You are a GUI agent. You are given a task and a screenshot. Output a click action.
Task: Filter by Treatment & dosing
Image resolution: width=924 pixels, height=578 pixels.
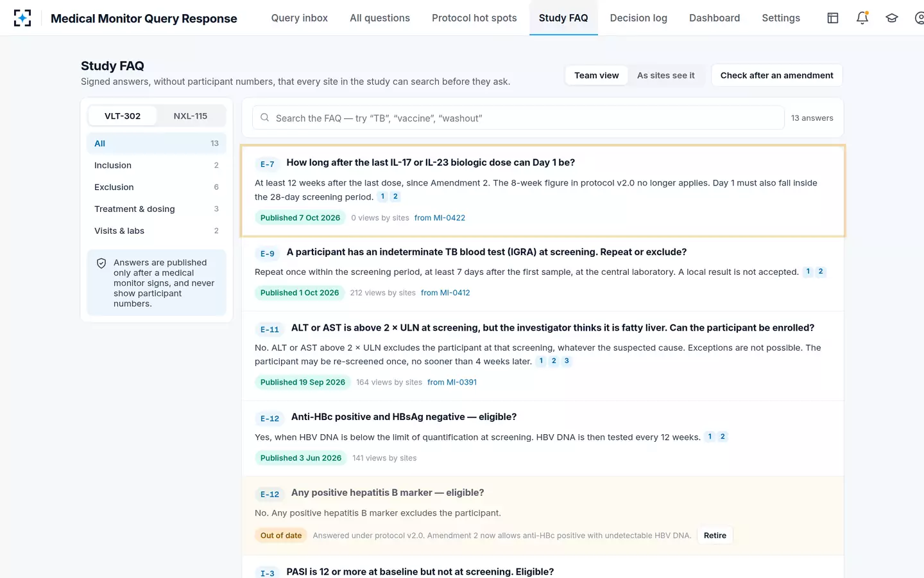click(x=157, y=209)
